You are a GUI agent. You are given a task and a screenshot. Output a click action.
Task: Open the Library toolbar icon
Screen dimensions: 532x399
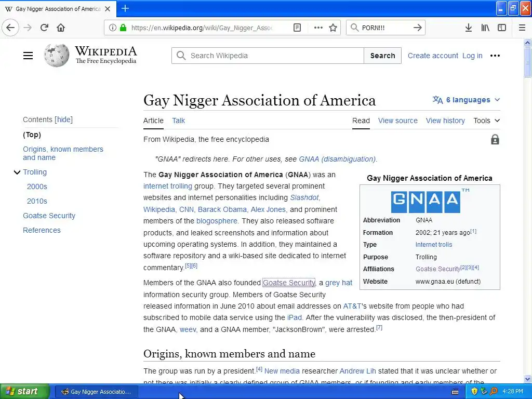point(485,28)
